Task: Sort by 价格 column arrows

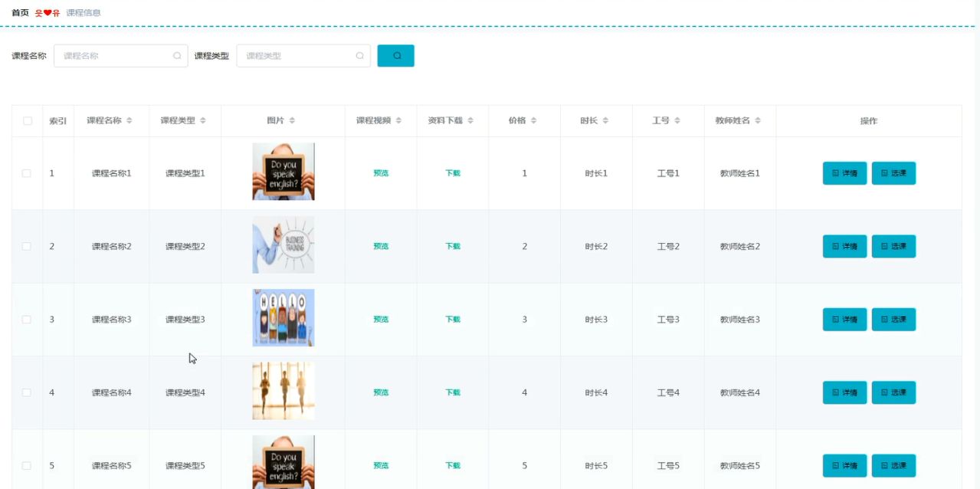Action: point(533,121)
